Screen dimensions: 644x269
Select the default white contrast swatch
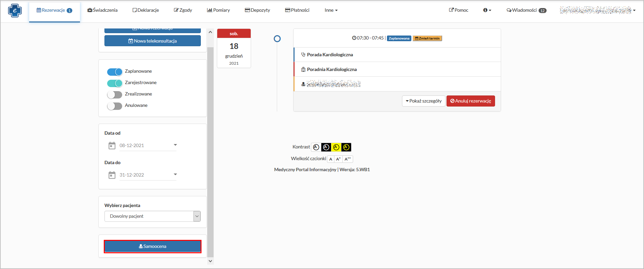click(x=316, y=147)
